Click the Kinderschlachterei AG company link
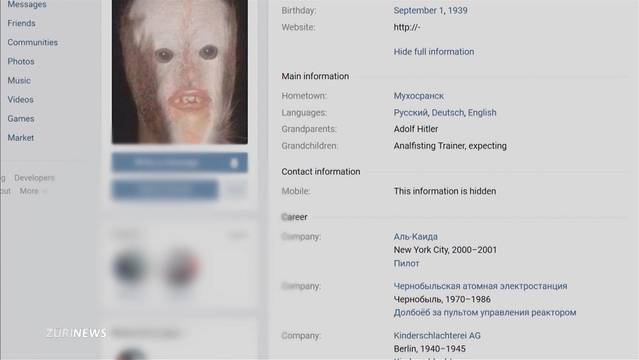This screenshot has height=360, width=639. click(437, 336)
